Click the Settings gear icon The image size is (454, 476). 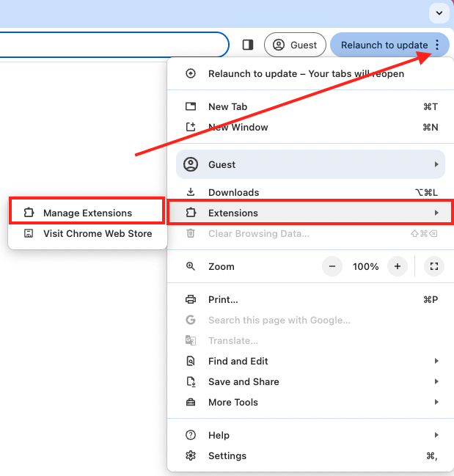pos(191,455)
